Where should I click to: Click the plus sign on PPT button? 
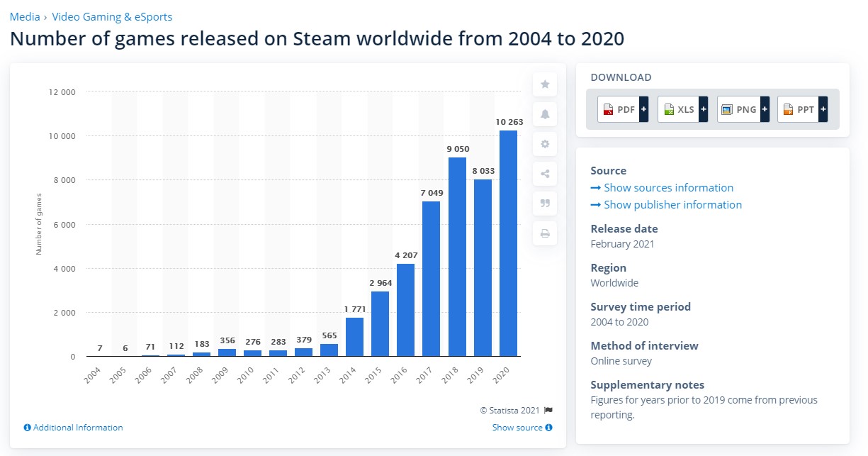(823, 109)
